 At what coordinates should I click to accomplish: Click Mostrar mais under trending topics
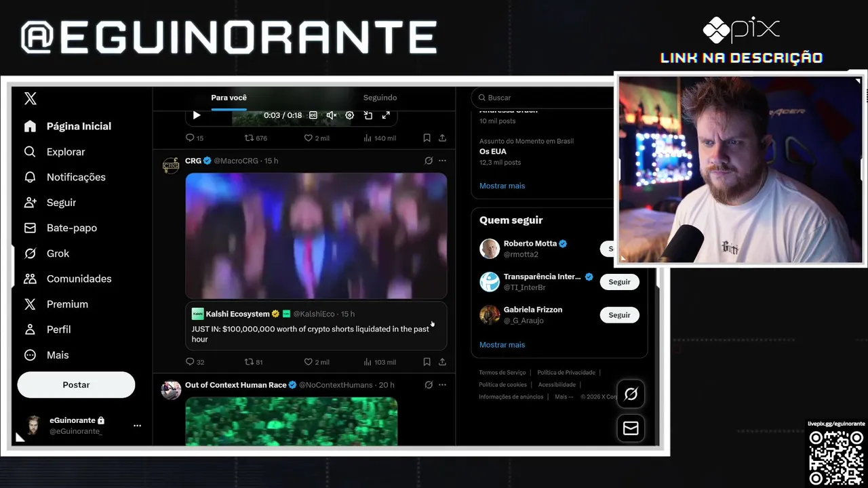(502, 186)
